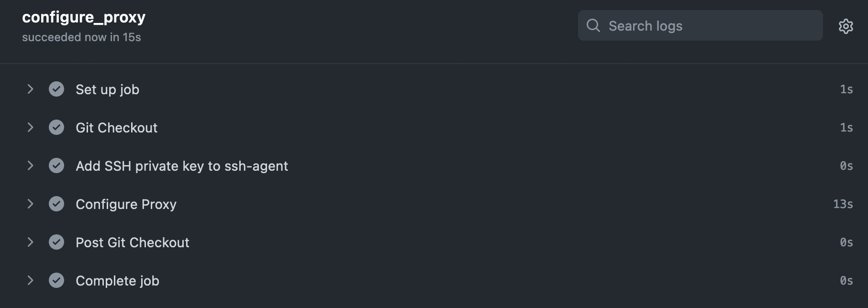The image size is (868, 308).
Task: Open the log settings gear icon
Action: coord(846,26)
